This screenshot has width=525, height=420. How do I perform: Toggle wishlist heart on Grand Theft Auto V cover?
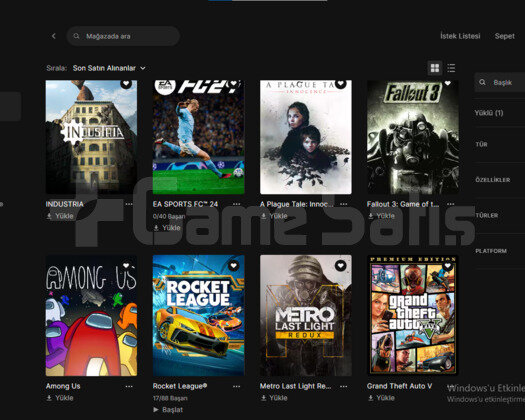pyautogui.click(x=448, y=266)
